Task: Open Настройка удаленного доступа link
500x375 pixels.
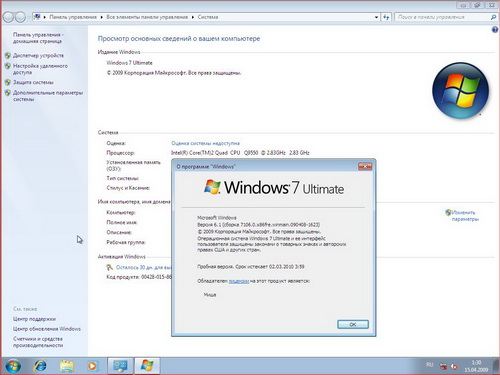Action: tap(40, 69)
